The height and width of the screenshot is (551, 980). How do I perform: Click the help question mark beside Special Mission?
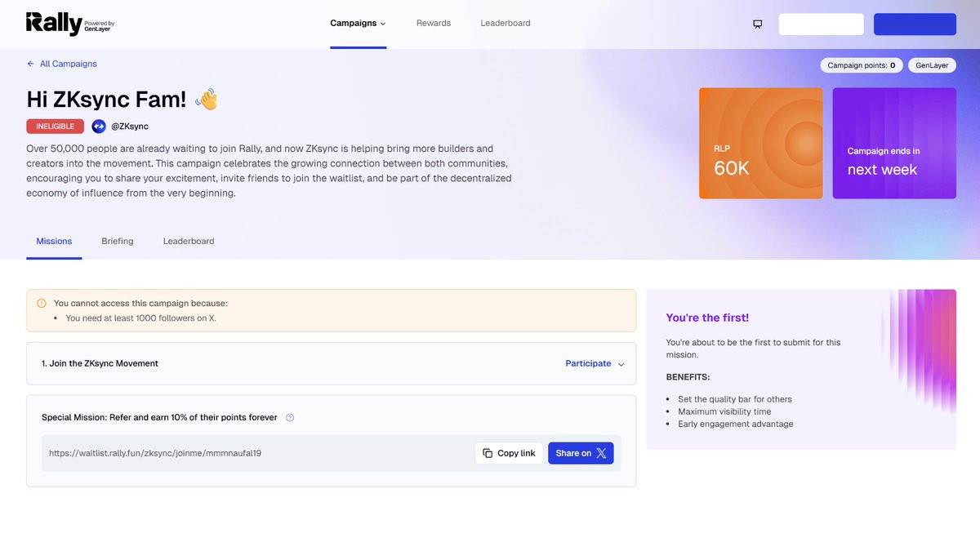[x=290, y=418]
